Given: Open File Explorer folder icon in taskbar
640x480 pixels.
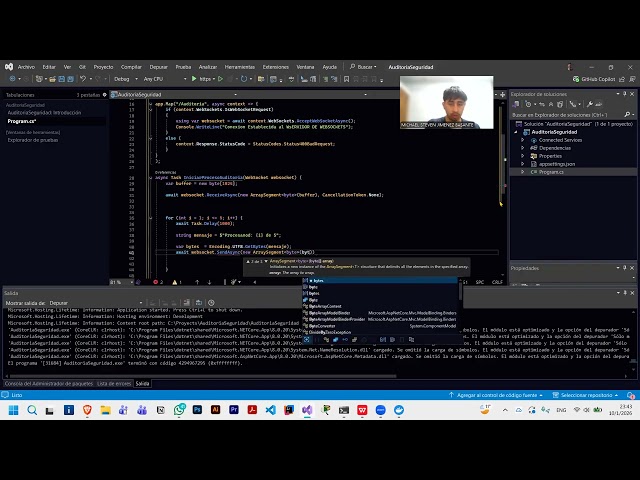Looking at the screenshot, I should (105, 410).
